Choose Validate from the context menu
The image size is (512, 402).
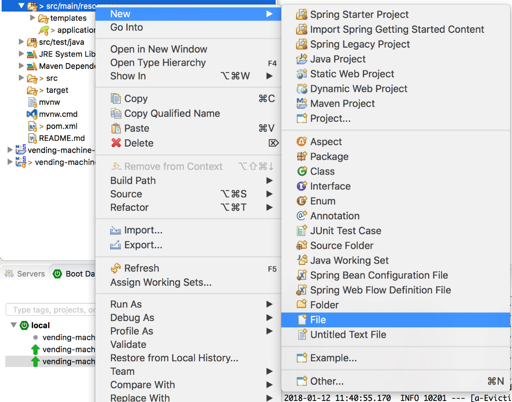188,344
